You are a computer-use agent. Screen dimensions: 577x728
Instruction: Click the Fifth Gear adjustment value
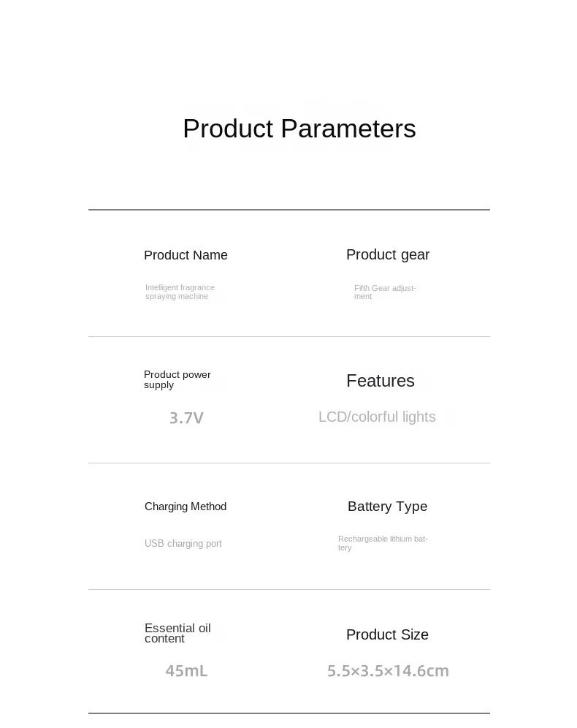384,292
